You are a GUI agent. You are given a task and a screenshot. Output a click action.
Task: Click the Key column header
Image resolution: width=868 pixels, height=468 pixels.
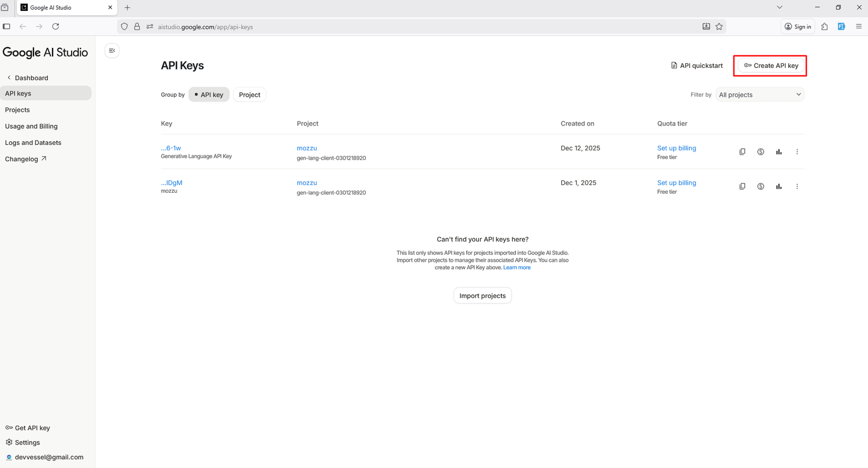tap(167, 123)
